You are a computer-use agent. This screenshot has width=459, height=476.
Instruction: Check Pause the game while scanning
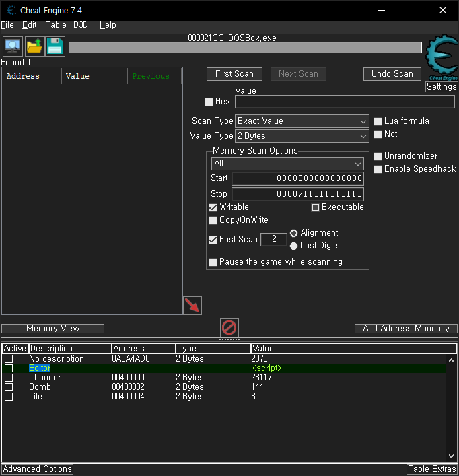pyautogui.click(x=213, y=262)
